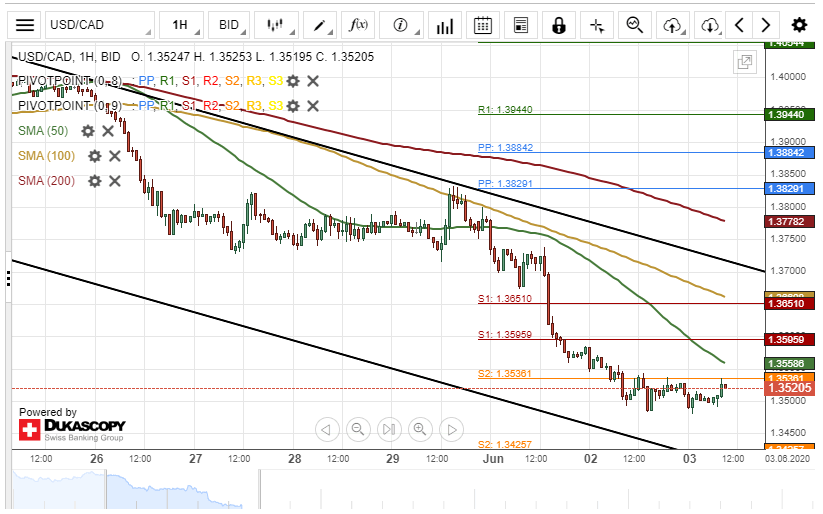This screenshot has width=823, height=514.
Task: Click the current price 1.35205 label
Action: pos(789,388)
